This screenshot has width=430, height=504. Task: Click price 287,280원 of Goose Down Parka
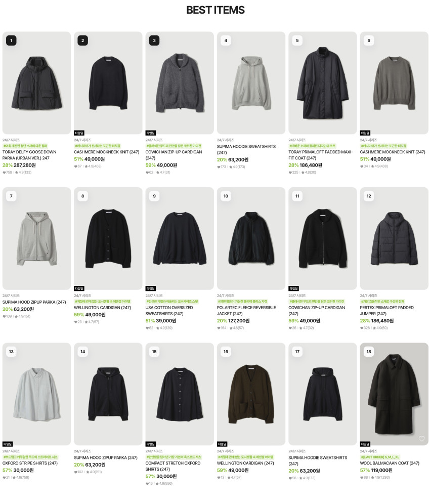click(x=24, y=165)
